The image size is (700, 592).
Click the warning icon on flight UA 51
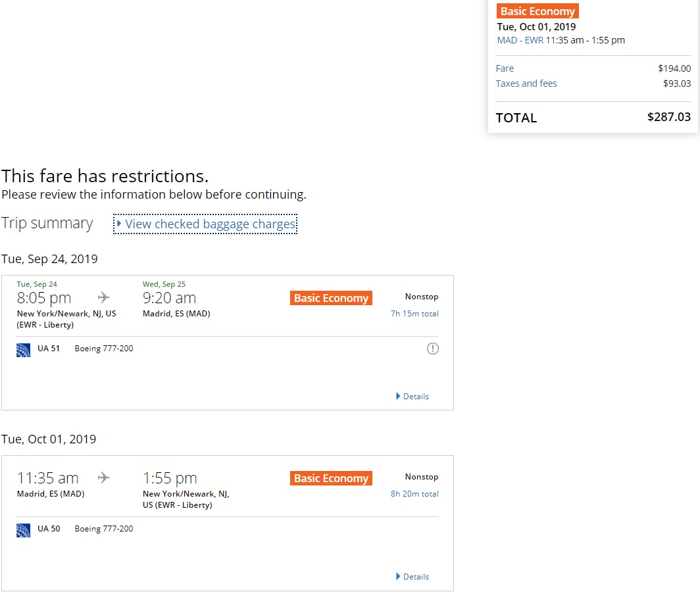(432, 349)
